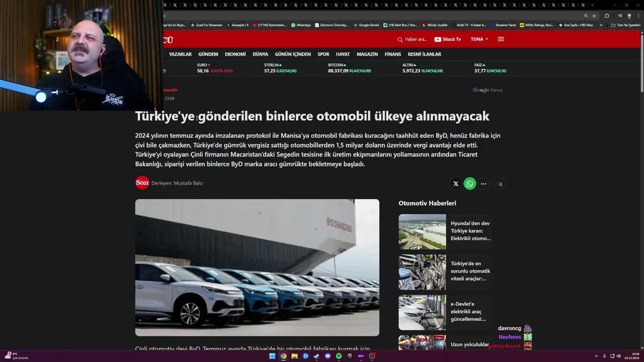The image size is (644, 362).
Task: Open Chrome from taskbar
Action: [283, 356]
